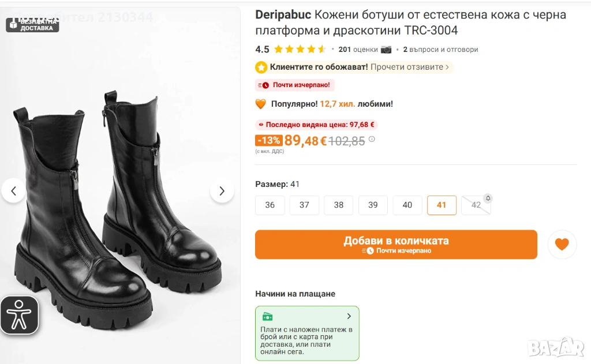This screenshot has height=364, width=591.
Task: Click the free delivery badge
Action: point(33,25)
